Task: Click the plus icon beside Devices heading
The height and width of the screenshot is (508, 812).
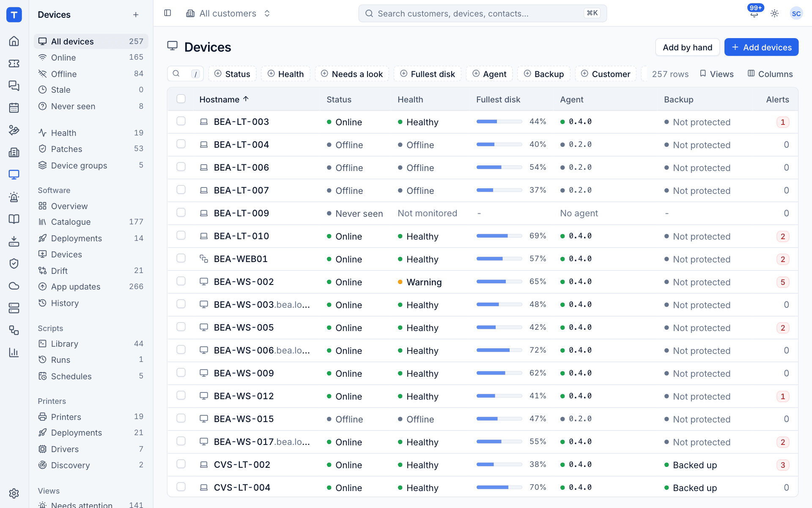Action: (x=136, y=15)
